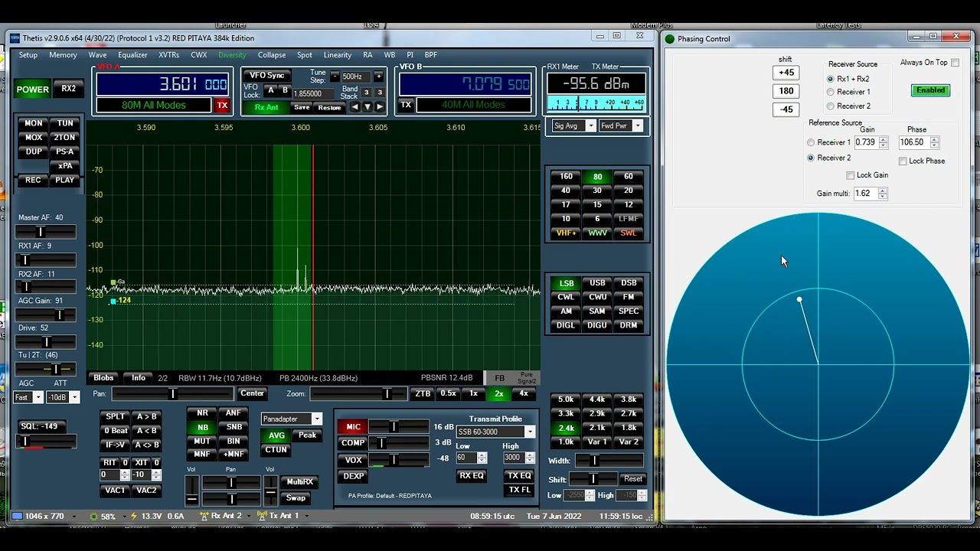Click the POWER button
Screen dimensions: 980x551
pos(33,90)
